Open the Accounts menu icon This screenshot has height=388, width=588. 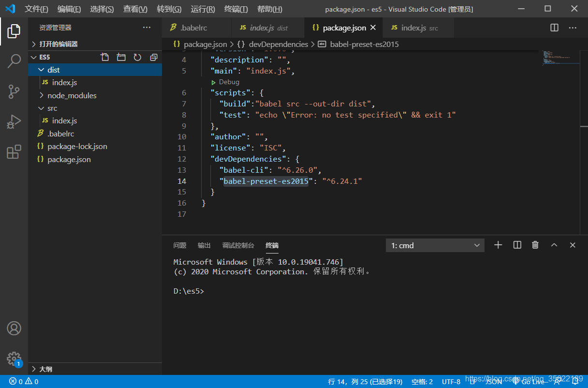[x=14, y=328]
